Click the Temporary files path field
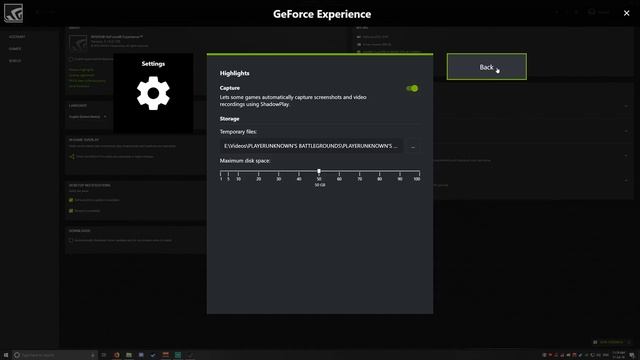Image resolution: width=640 pixels, height=360 pixels. (x=311, y=146)
